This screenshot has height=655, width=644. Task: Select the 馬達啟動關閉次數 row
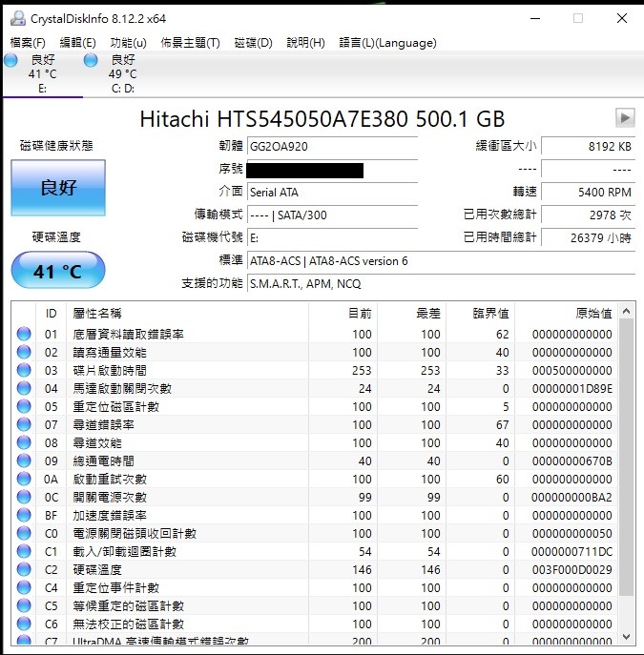[x=315, y=388]
